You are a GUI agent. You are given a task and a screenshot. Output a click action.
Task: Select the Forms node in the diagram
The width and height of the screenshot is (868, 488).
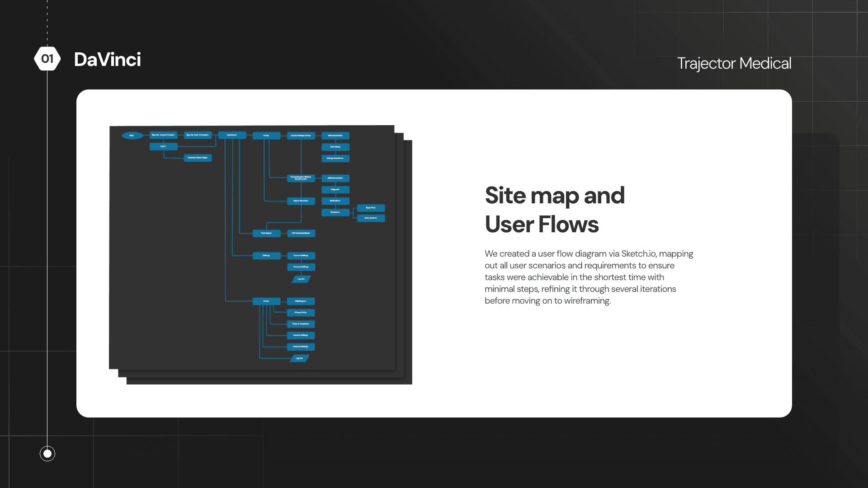coord(267,135)
